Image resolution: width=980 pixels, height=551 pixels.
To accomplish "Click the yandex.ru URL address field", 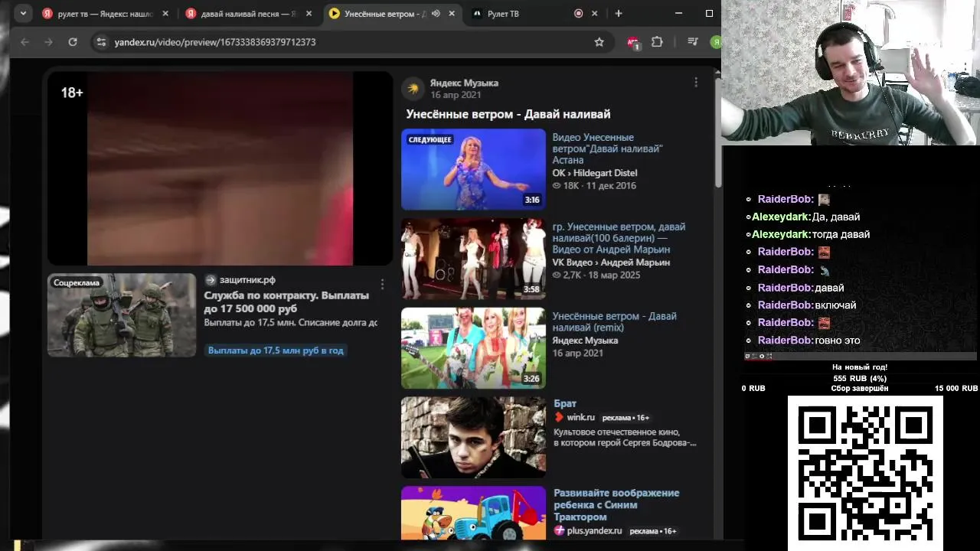I will coord(214,42).
